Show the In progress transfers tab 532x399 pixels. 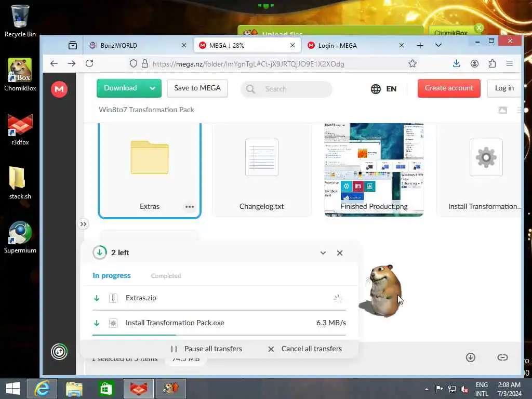coord(111,275)
